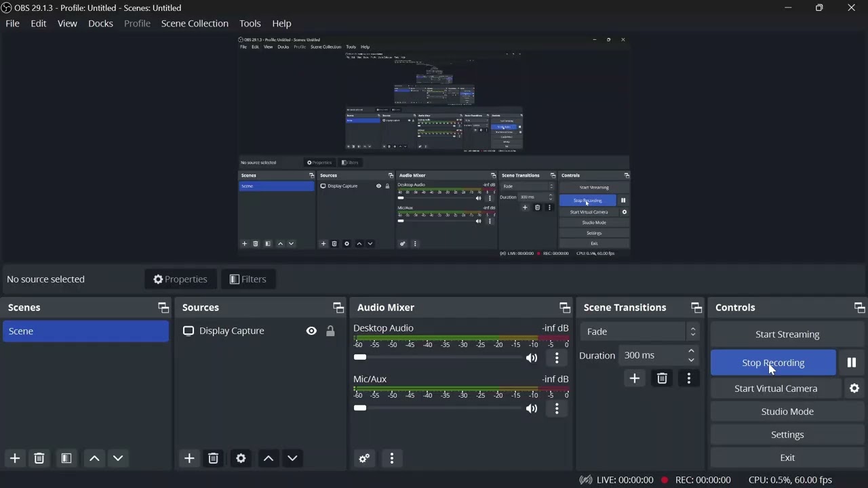This screenshot has width=868, height=488.
Task: Open the Tools menu
Action: pyautogui.click(x=250, y=24)
